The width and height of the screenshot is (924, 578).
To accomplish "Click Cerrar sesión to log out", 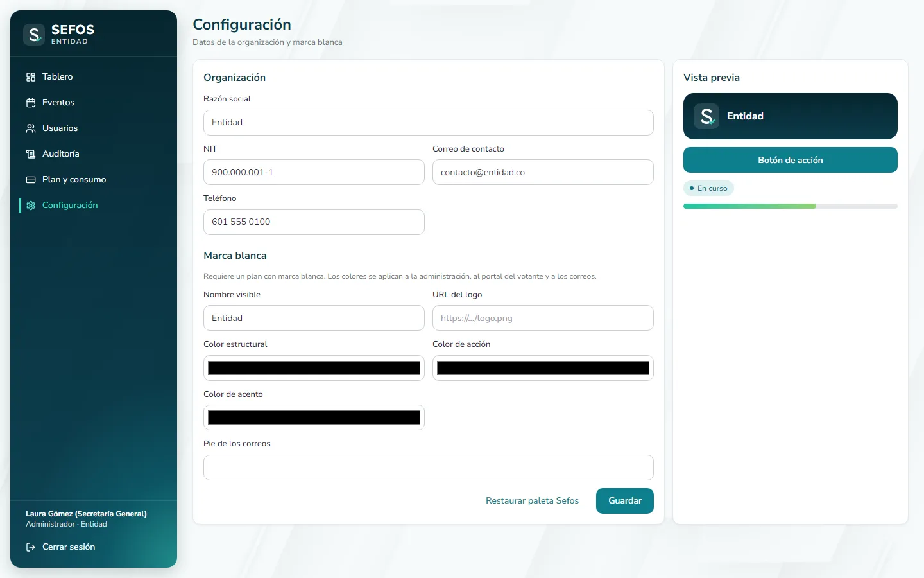I will [x=94, y=547].
